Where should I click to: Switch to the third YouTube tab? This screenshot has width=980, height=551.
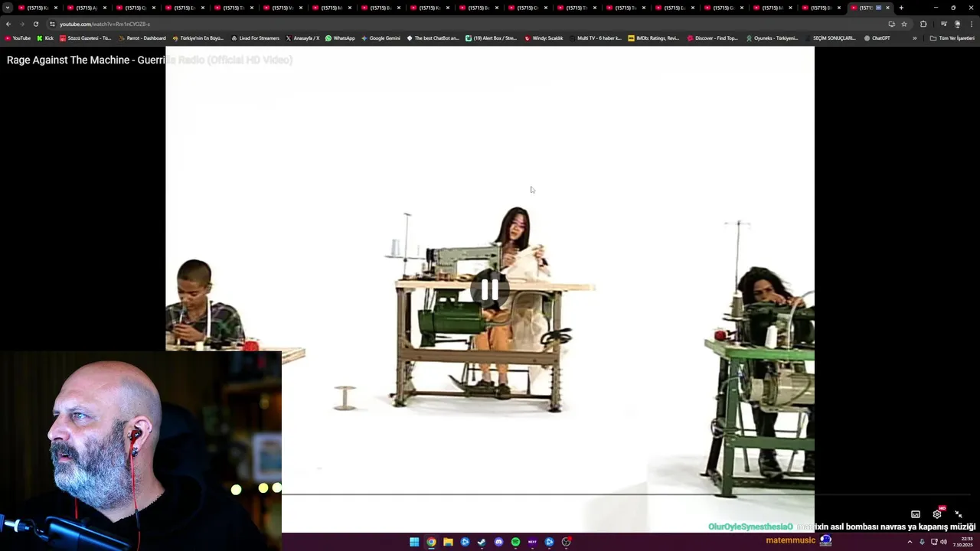135,8
